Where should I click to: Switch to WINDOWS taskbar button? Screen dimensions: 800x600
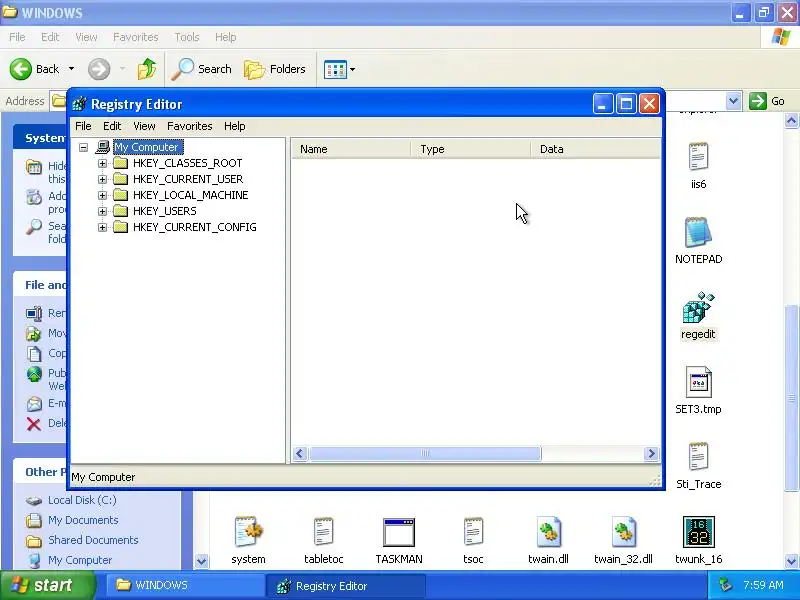click(x=185, y=586)
